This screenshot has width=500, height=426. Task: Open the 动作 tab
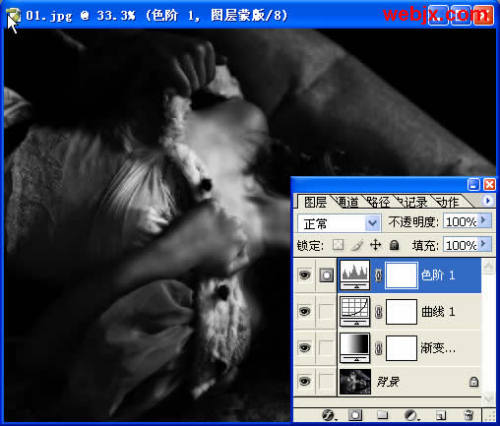447,202
